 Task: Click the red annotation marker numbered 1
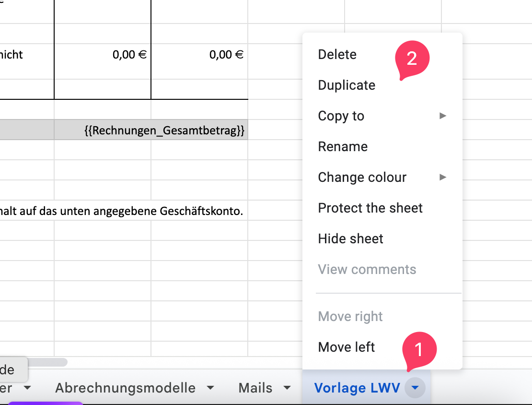419,350
